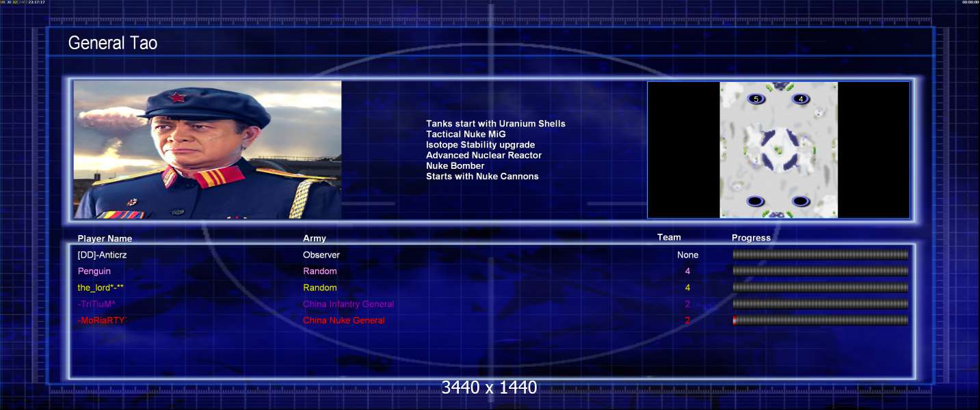Click Penguin's team number 4
This screenshot has height=410, width=980.
click(687, 271)
